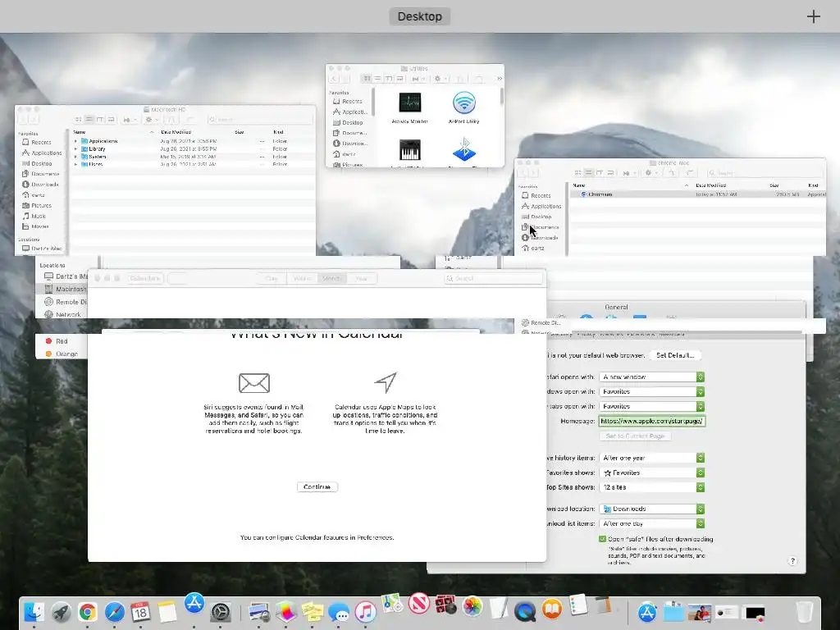The width and height of the screenshot is (840, 630).
Task: Expand System folder in Macintosh HD window
Action: [x=75, y=157]
